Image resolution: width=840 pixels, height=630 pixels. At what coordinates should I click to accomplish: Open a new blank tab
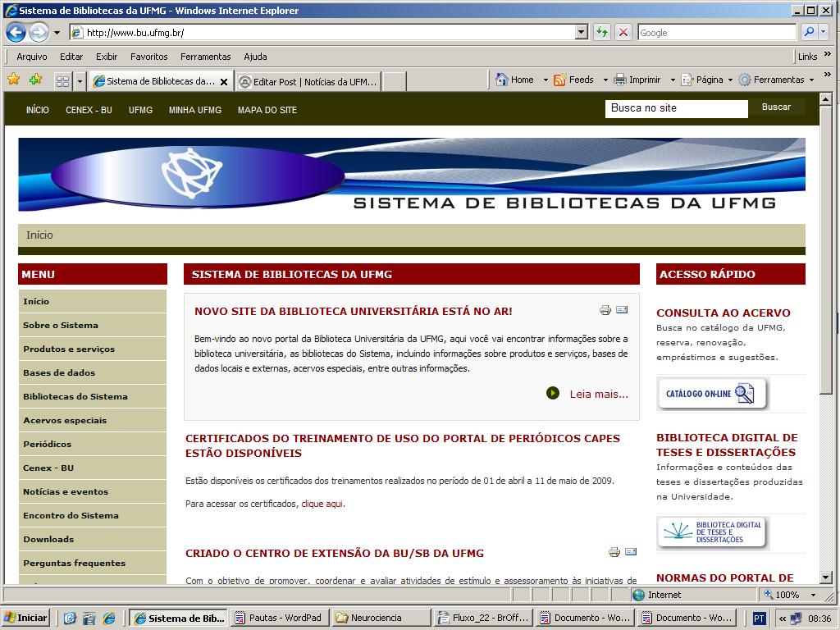coord(395,82)
